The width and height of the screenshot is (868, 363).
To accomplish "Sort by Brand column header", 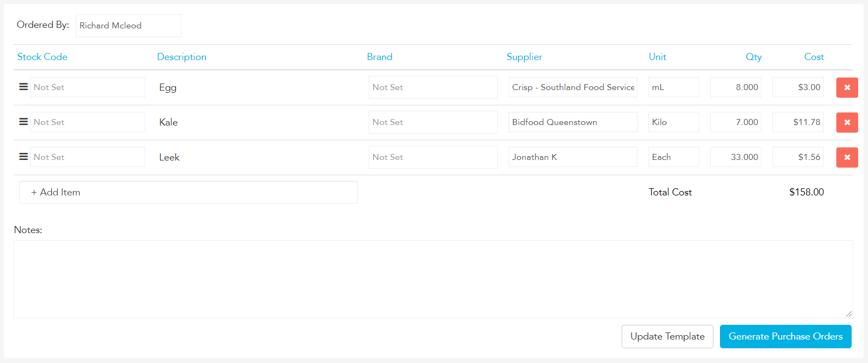I will 380,57.
